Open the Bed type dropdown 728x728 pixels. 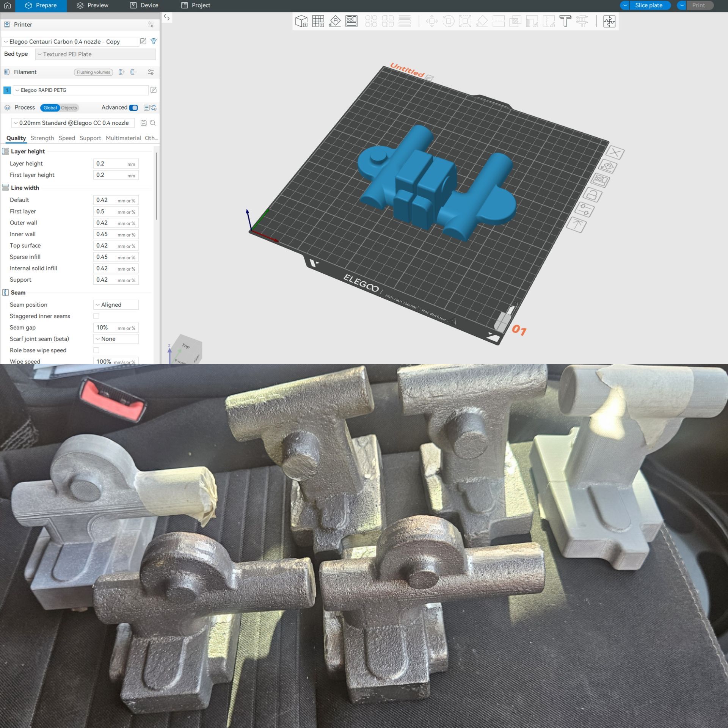(x=95, y=54)
